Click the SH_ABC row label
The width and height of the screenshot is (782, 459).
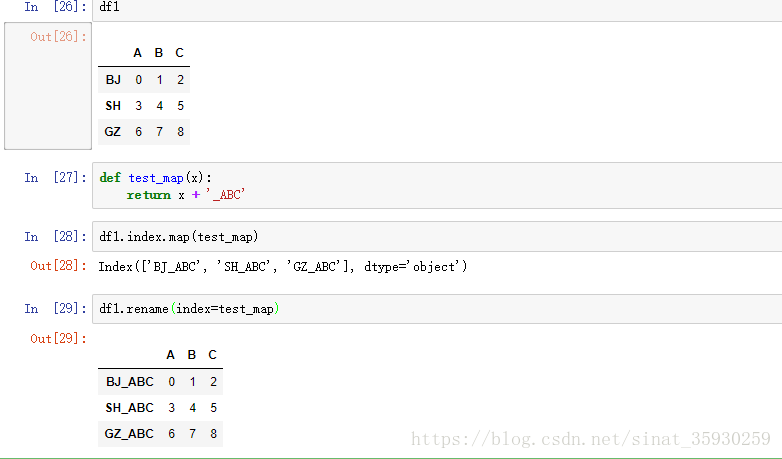pos(129,408)
